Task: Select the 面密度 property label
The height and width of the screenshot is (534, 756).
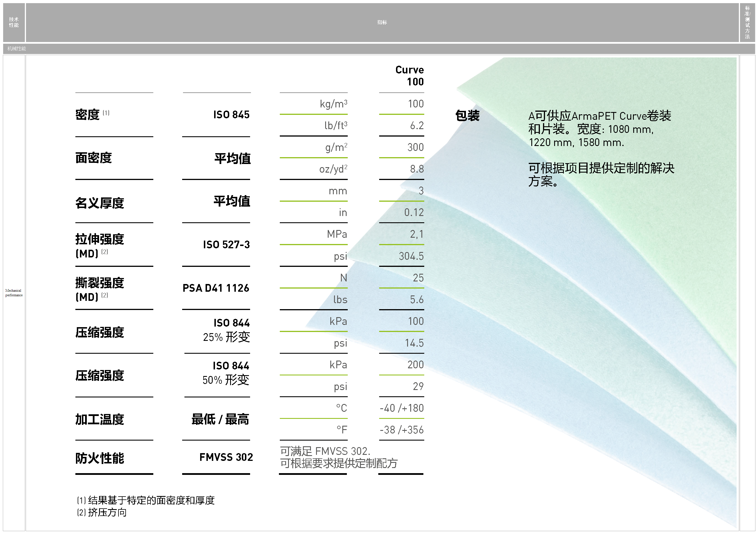Action: (x=94, y=158)
